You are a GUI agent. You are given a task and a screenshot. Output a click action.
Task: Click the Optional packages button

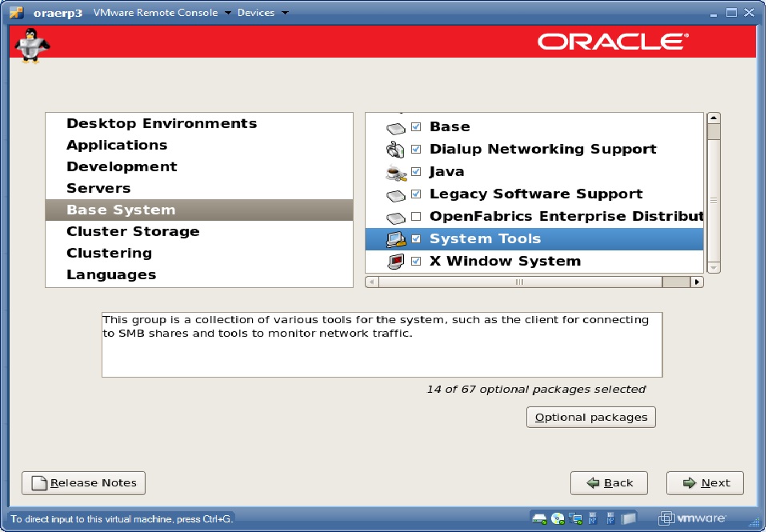591,418
